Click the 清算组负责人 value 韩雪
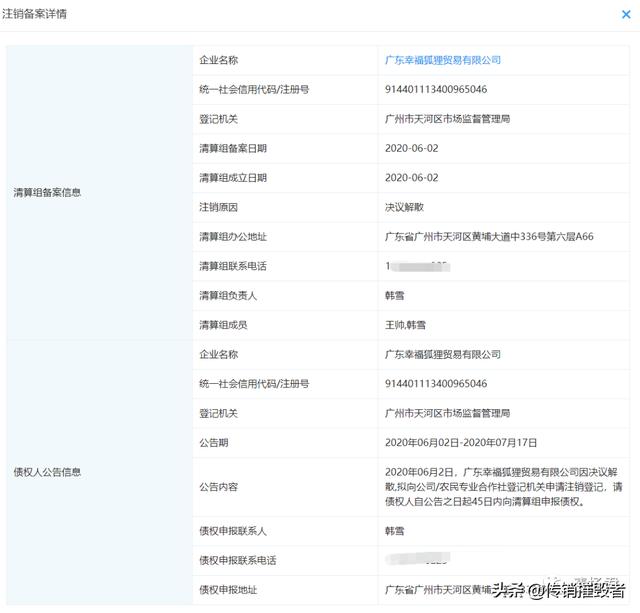Viewport: 640px width, 613px height. pos(394,295)
